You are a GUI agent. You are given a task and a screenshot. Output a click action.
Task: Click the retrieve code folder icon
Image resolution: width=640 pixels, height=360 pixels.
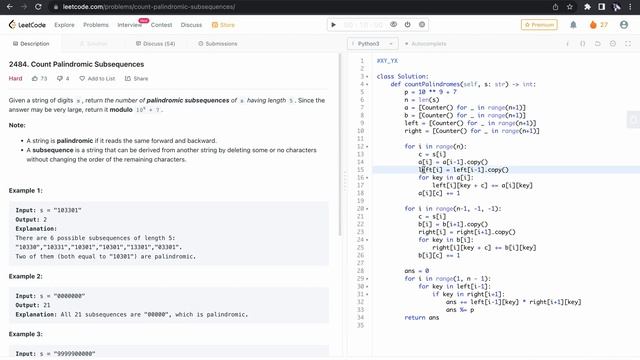(x=598, y=44)
